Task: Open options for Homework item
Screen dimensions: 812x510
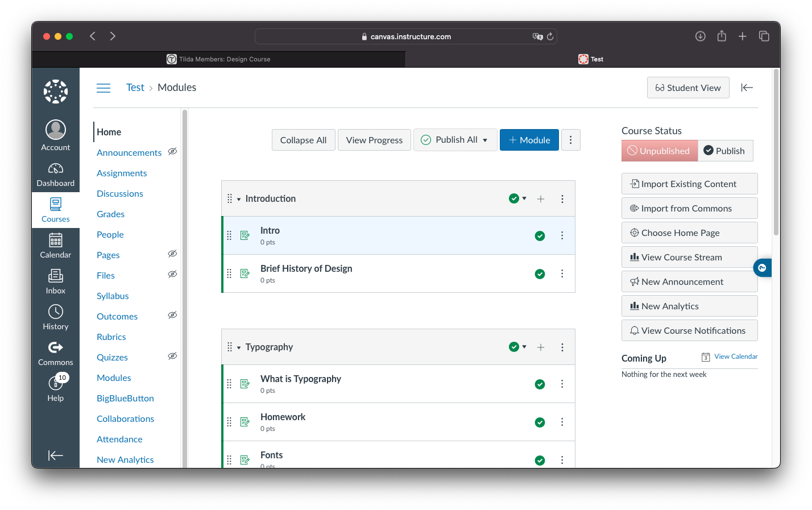Action: [562, 422]
